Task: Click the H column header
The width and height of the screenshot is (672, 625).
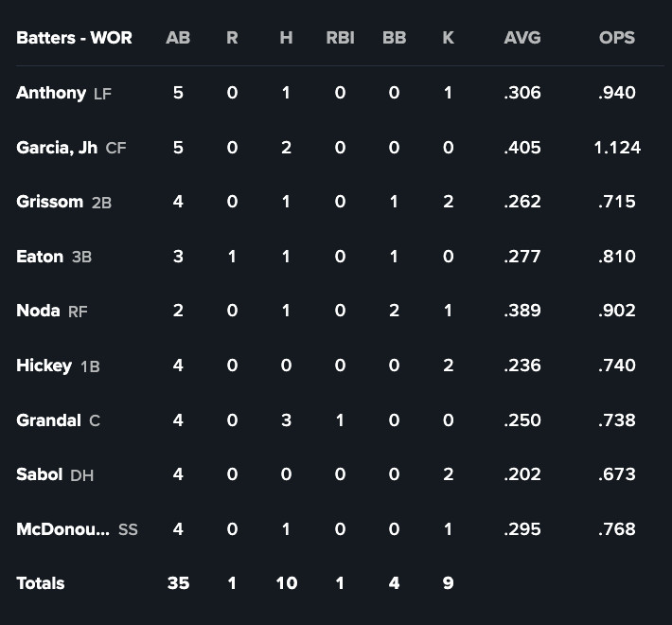Action: coord(286,38)
